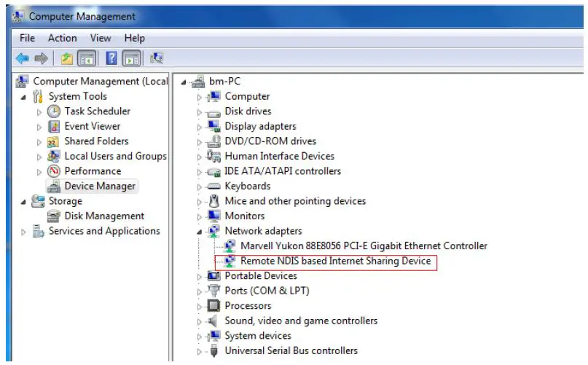Click the Marvell Yukon adapter icon
588x365 pixels.
(230, 246)
